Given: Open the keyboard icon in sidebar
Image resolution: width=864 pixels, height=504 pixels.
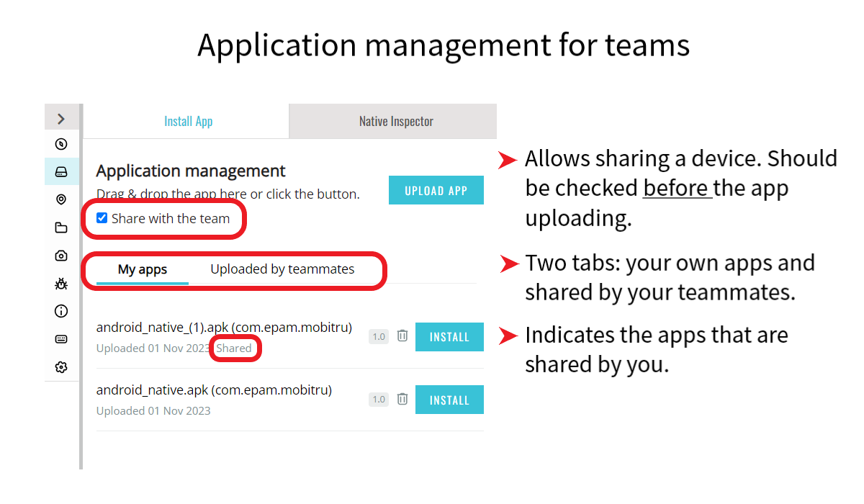Looking at the screenshot, I should pyautogui.click(x=61, y=339).
